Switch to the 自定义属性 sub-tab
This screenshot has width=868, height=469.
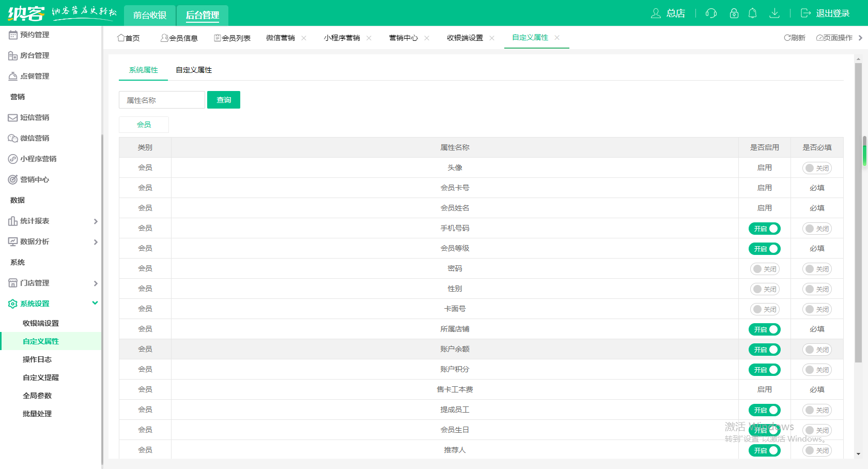pos(194,70)
